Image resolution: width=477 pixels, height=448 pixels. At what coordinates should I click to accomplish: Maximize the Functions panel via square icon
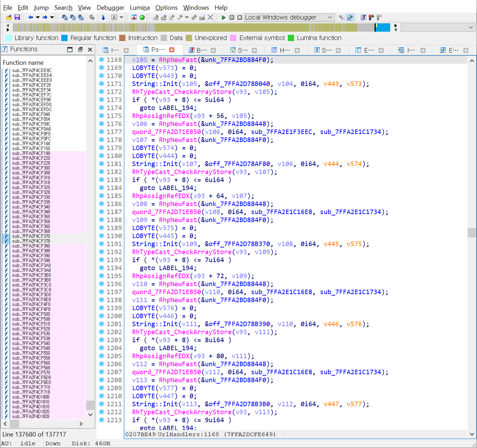pyautogui.click(x=70, y=49)
